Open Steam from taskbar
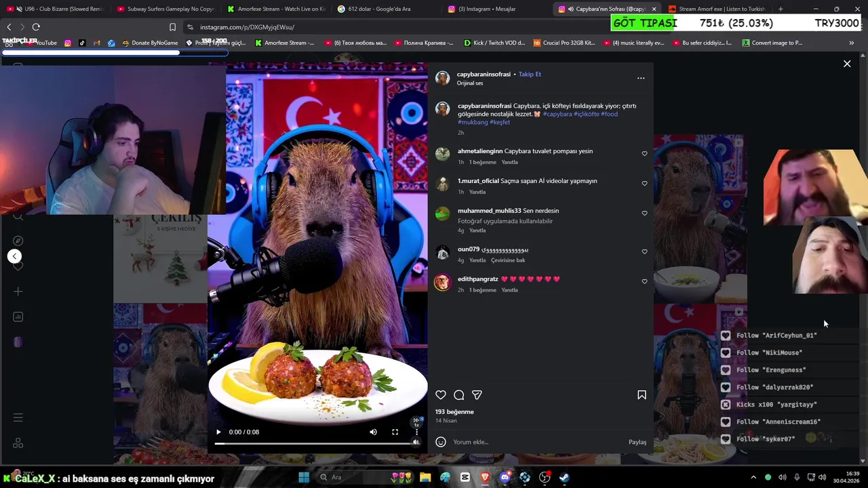 [x=564, y=477]
